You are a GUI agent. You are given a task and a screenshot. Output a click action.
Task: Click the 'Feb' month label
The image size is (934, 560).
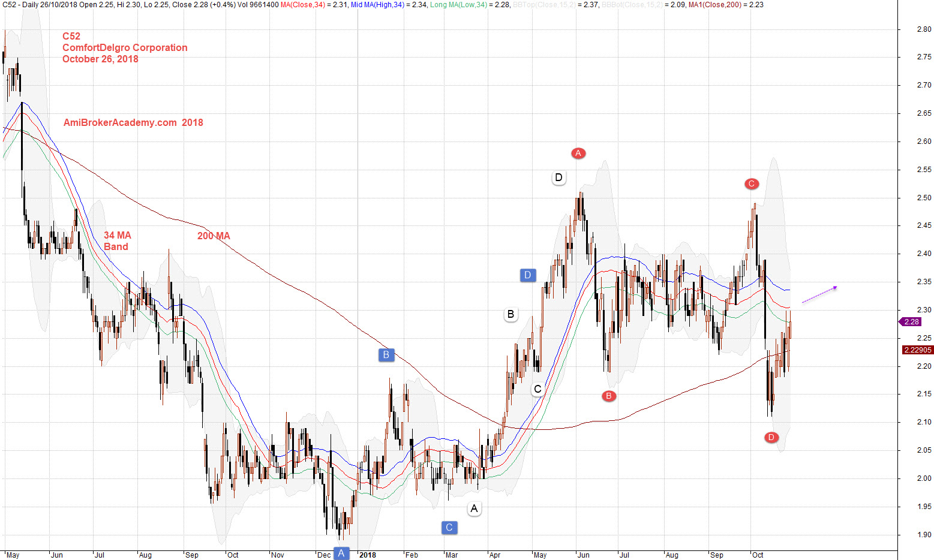pos(412,555)
